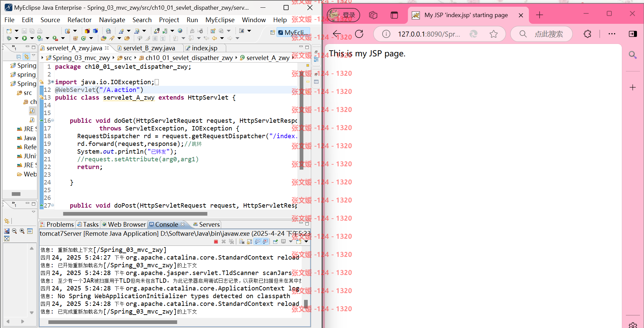Image resolution: width=644 pixels, height=328 pixels.
Task: Open the camera icon dropdown arrow
Action: click(x=249, y=31)
